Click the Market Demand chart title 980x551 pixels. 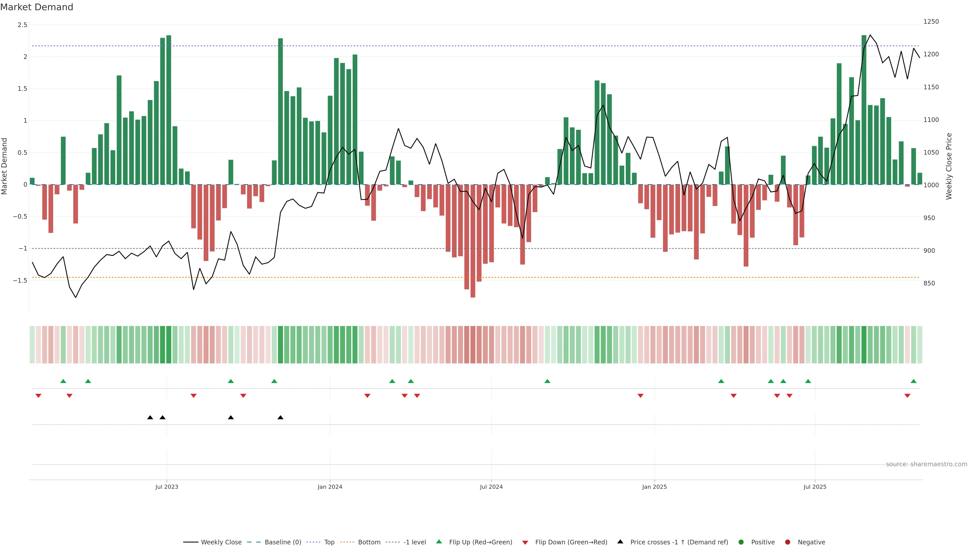[36, 7]
